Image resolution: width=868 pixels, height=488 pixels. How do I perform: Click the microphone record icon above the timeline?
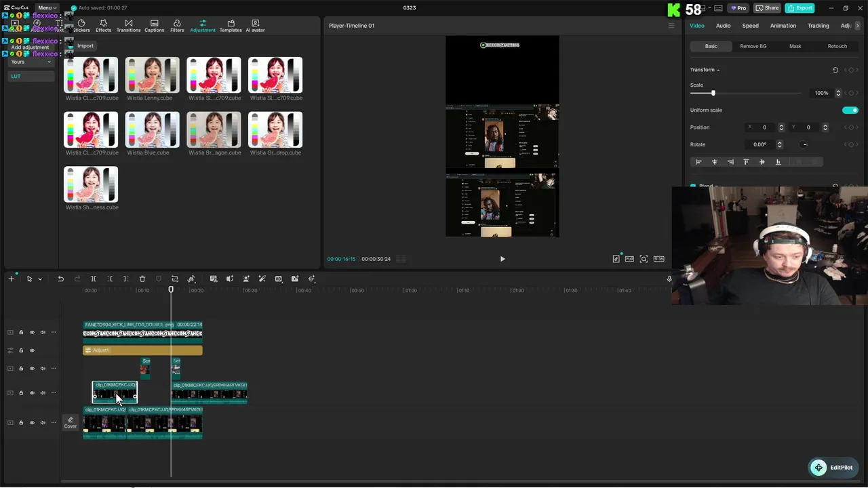click(669, 279)
